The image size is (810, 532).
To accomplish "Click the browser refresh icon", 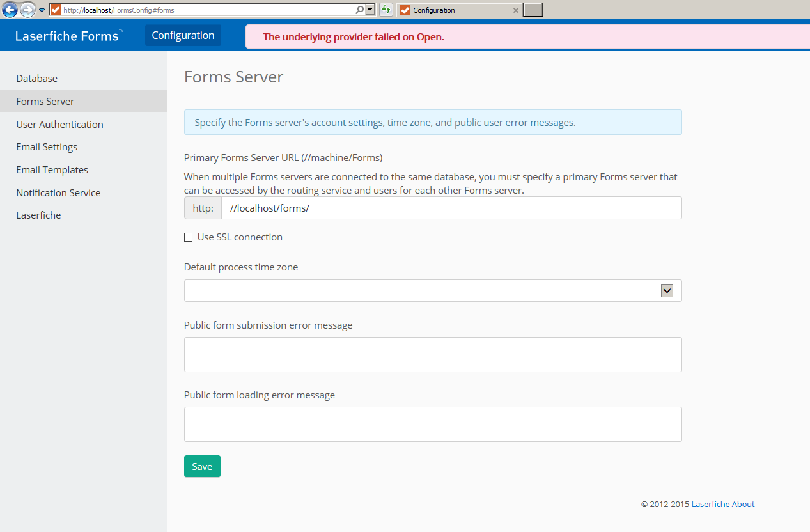I will point(386,10).
